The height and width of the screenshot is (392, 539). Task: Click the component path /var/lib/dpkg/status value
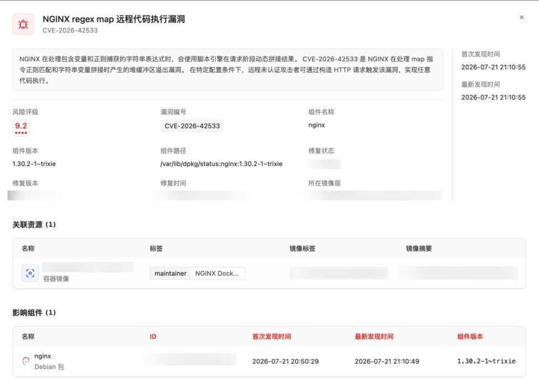pos(221,164)
